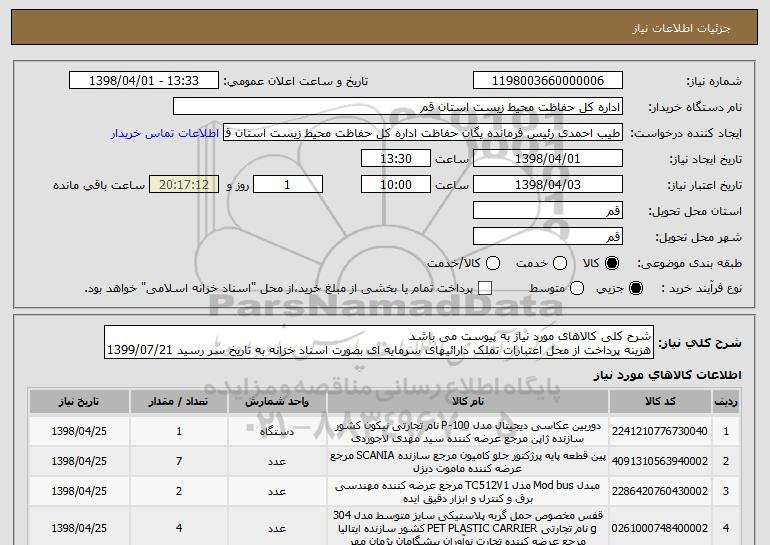
Task: Select the کالا/خدمت radio button
Action: point(493,264)
